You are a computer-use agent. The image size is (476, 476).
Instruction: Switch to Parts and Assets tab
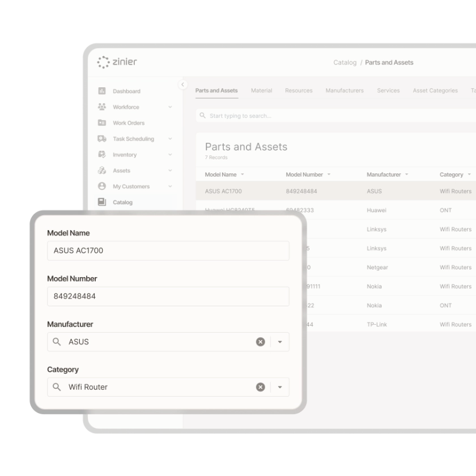(216, 91)
